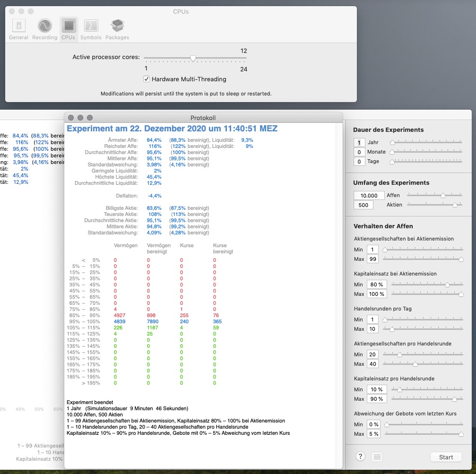Click the Reichster Affe value 116% in Protokoll
Viewport: 476px width, 474px height.
pyautogui.click(x=155, y=147)
